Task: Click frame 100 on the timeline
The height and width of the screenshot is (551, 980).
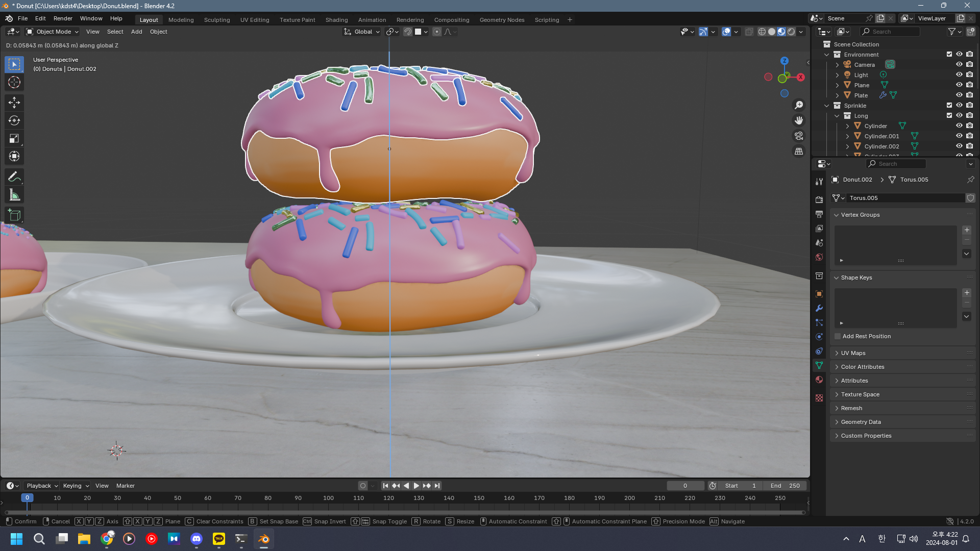Action: [x=328, y=498]
